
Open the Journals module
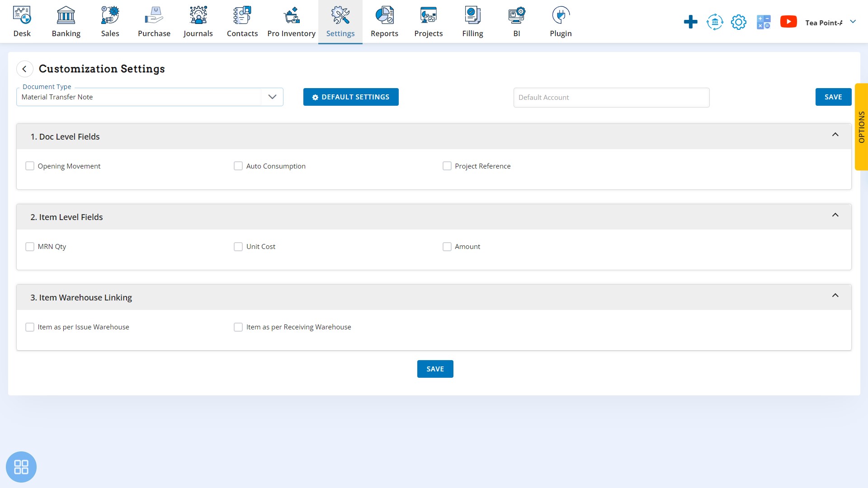[x=198, y=21]
